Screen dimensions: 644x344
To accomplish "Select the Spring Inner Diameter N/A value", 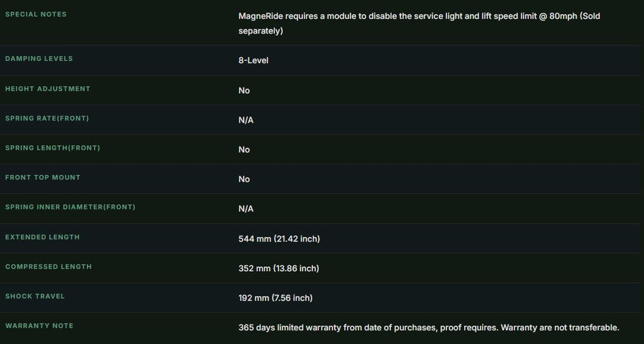I will point(246,209).
